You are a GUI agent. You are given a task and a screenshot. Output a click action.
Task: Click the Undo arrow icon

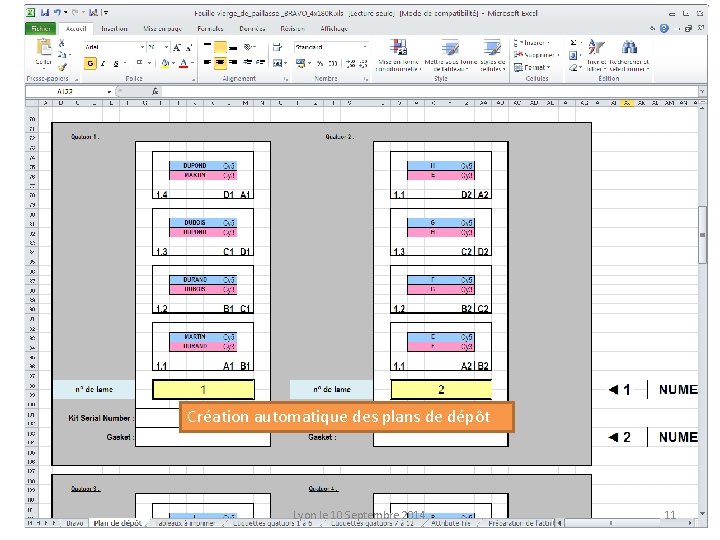coord(57,13)
